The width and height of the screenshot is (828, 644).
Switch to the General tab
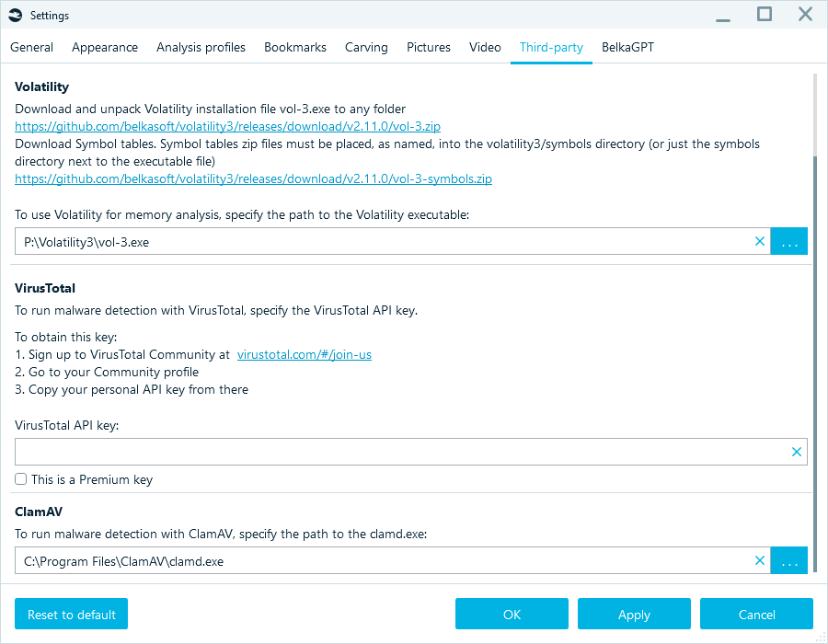pos(31,47)
